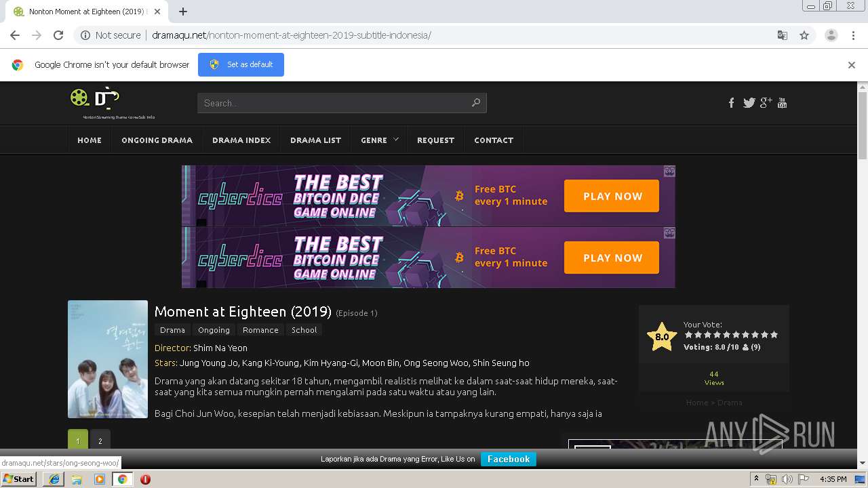Click the Home breadcrumb link
868x488 pixels.
(696, 403)
